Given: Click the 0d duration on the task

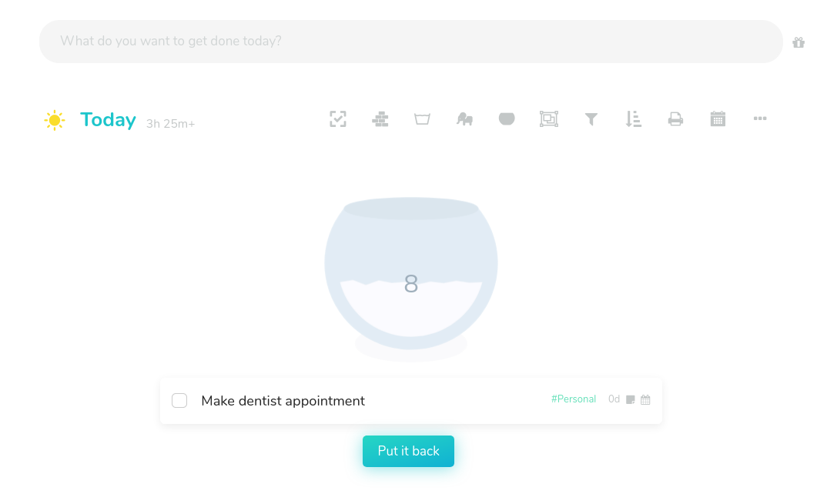Looking at the screenshot, I should (x=614, y=399).
